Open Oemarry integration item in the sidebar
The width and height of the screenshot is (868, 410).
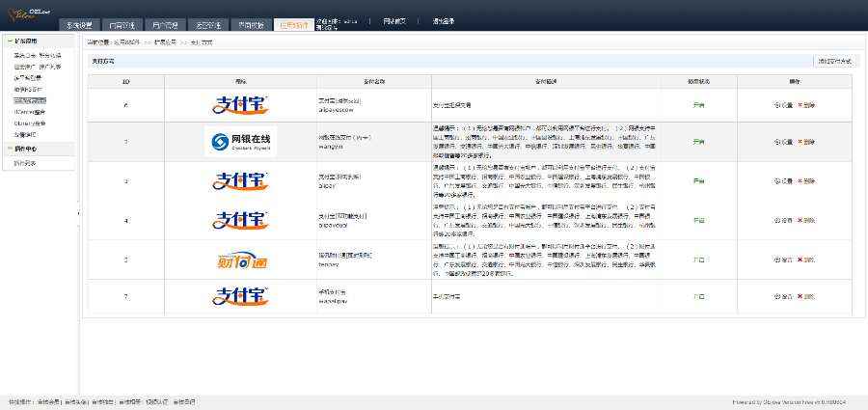click(30, 123)
